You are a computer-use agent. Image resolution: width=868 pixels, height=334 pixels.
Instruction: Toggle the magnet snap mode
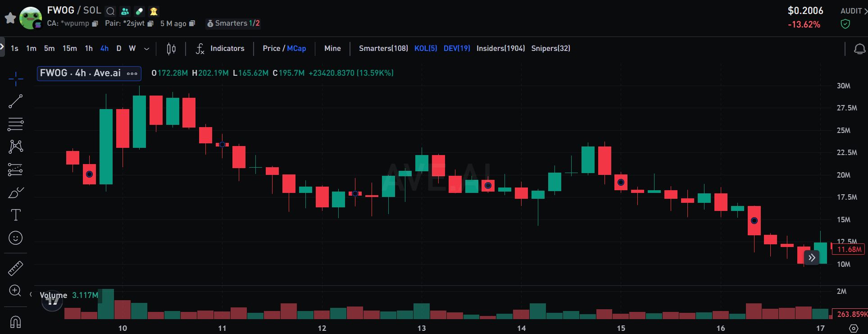point(15,322)
